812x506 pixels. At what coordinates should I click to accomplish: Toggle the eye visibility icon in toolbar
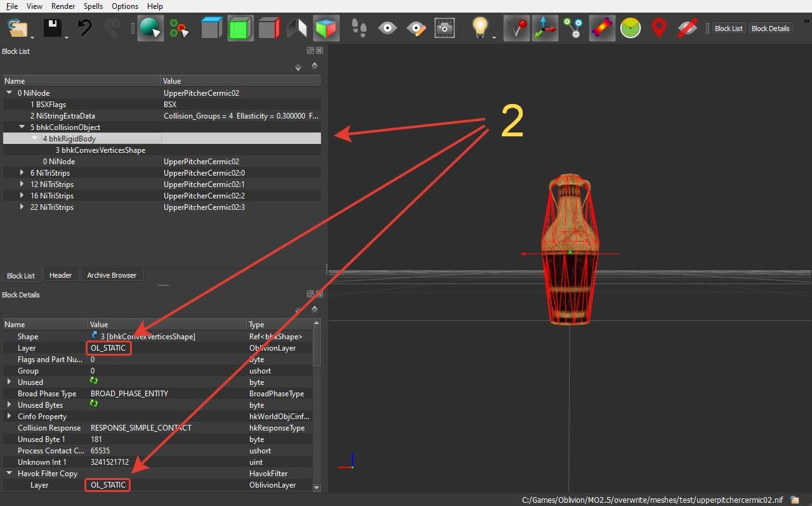pos(388,28)
